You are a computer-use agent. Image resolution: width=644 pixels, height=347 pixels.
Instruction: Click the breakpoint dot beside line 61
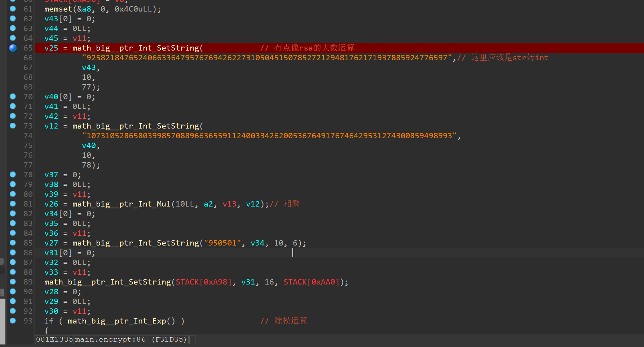coord(13,9)
